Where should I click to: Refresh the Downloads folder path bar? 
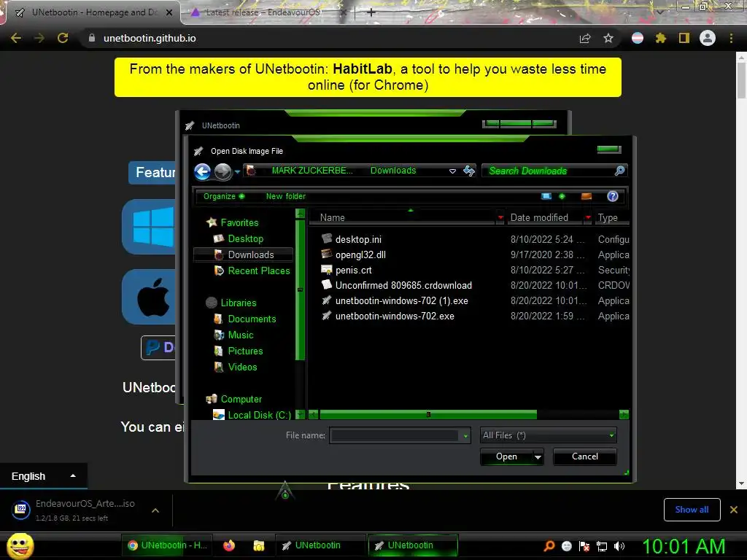pos(469,171)
